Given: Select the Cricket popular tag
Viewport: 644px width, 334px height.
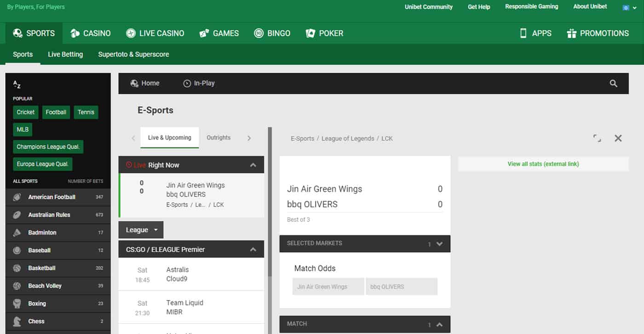Looking at the screenshot, I should point(26,112).
